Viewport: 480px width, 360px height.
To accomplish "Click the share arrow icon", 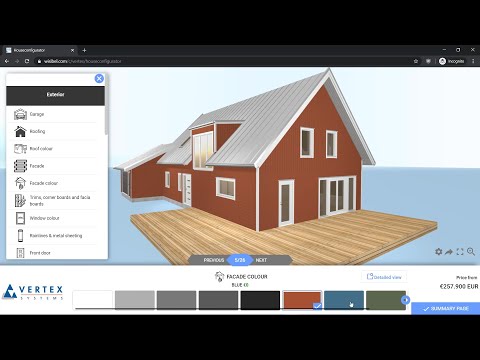I will pyautogui.click(x=449, y=252).
